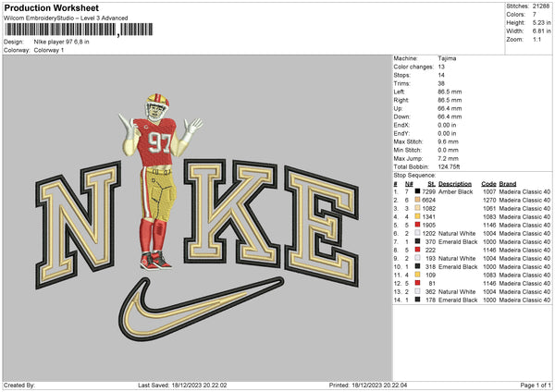Click the Machine value 'Tajima'
This screenshot has height=392, width=555.
point(447,58)
